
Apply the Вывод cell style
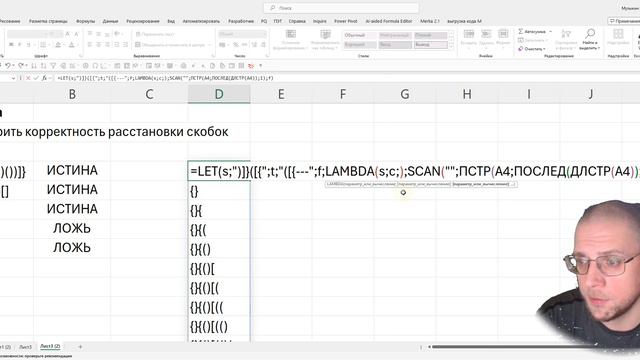tap(430, 45)
